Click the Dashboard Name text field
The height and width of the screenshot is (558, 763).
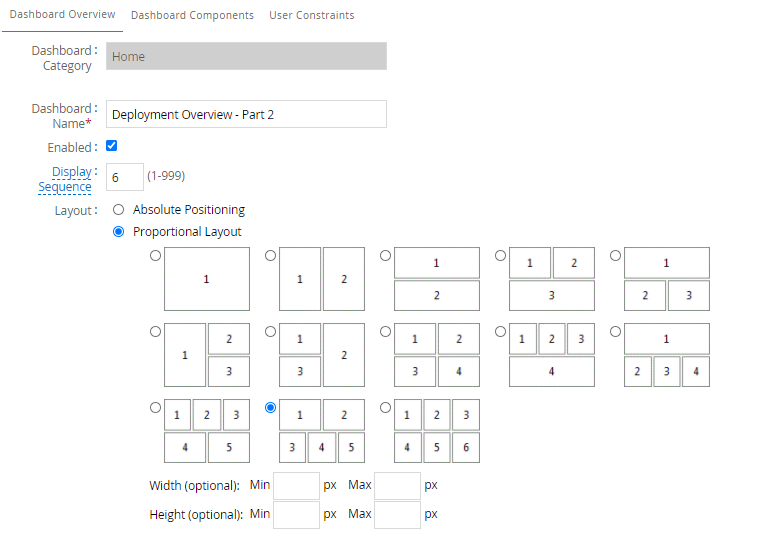[246, 114]
